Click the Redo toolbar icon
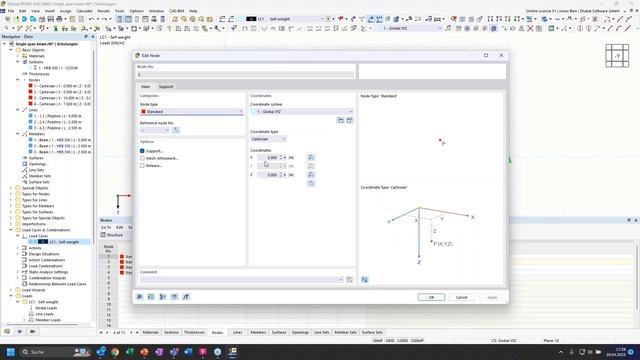The image size is (640, 360). pos(104,19)
